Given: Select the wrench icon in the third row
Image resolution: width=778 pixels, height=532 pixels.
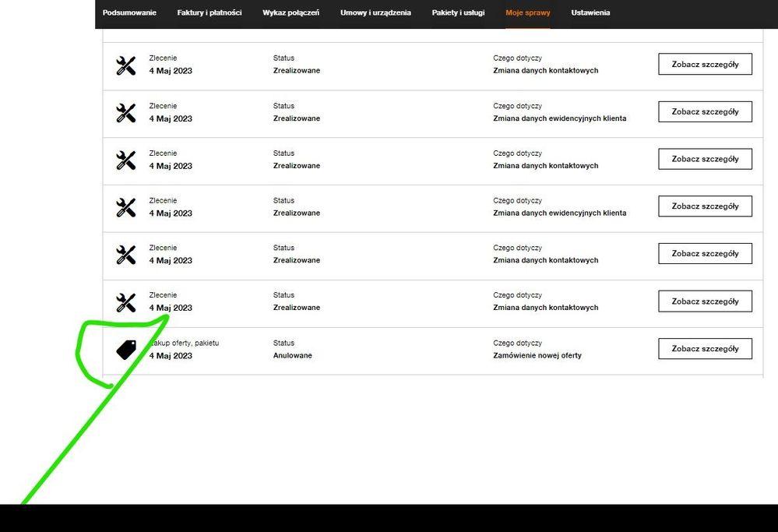Looking at the screenshot, I should (x=125, y=160).
